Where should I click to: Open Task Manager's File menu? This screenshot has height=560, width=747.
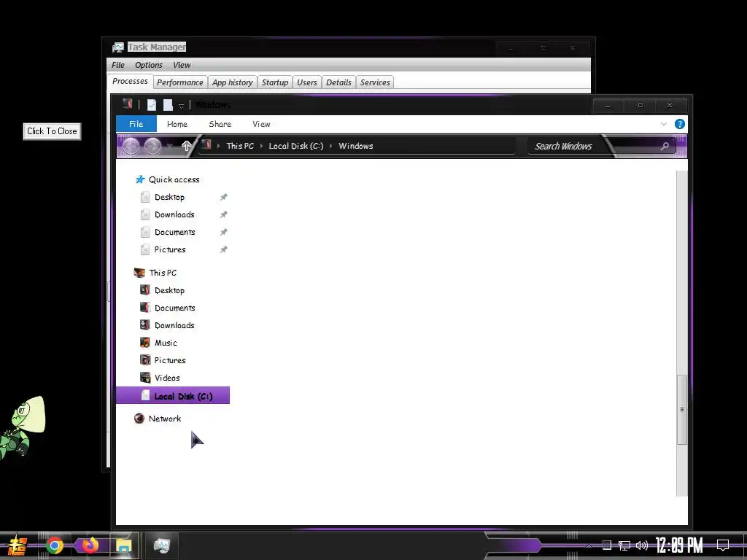tap(118, 65)
